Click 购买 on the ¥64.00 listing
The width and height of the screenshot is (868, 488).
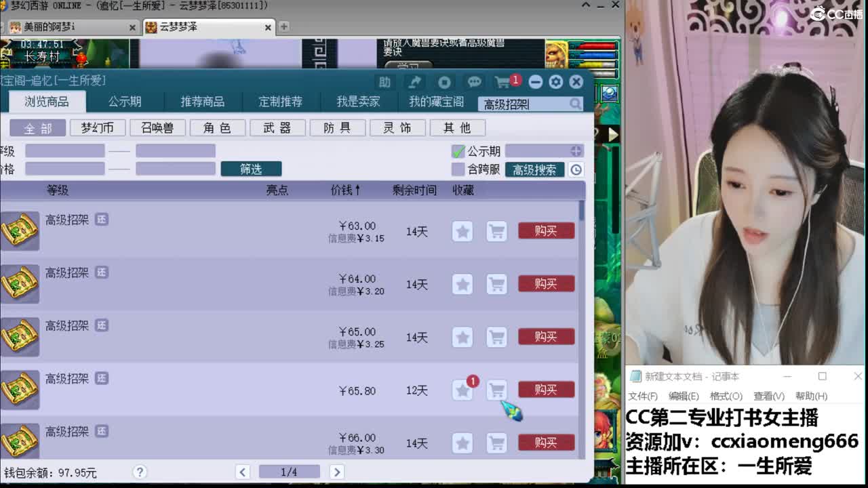[x=546, y=284]
